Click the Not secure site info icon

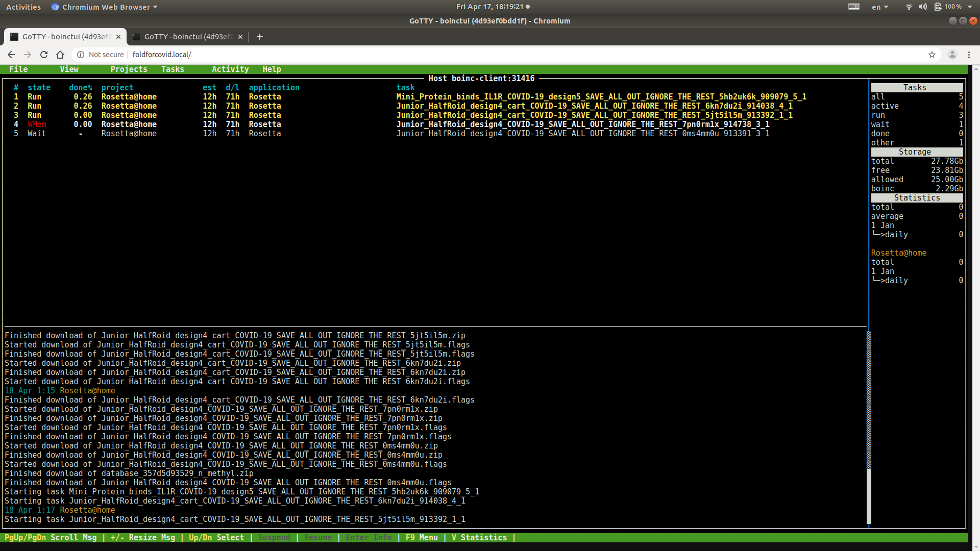81,55
